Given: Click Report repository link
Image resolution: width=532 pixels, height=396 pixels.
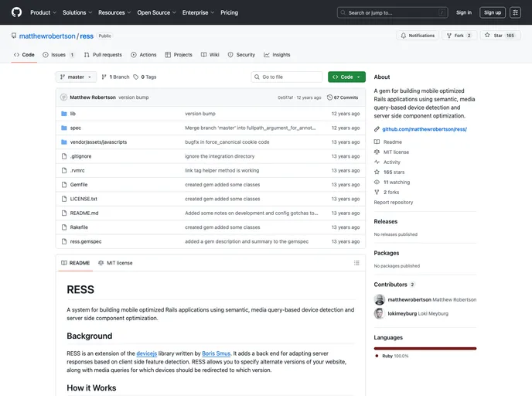Looking at the screenshot, I should pos(394,202).
